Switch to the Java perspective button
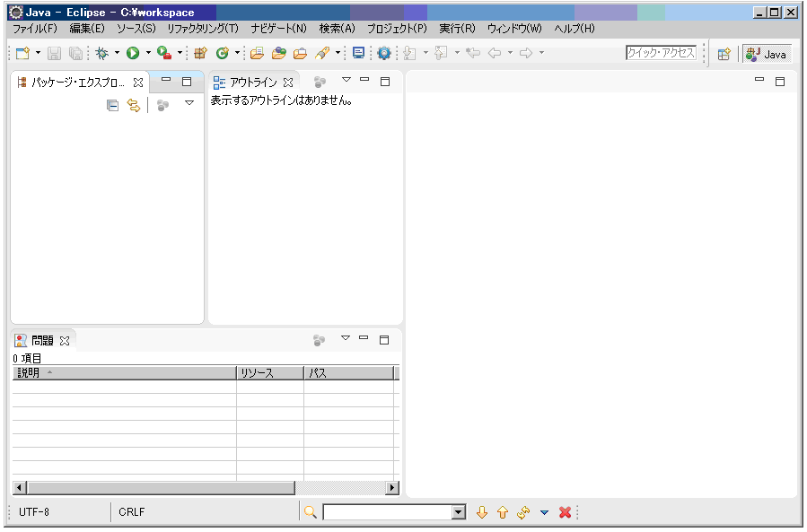Screen dimensions: 807x532 pos(766,54)
